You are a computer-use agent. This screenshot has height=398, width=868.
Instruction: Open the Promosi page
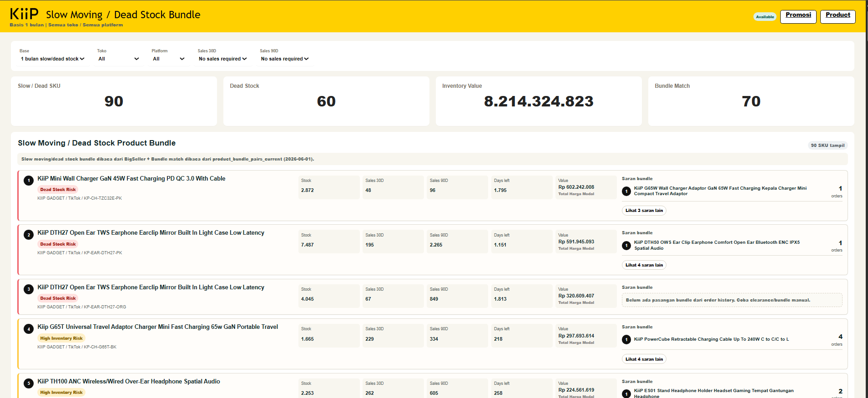[x=798, y=16]
